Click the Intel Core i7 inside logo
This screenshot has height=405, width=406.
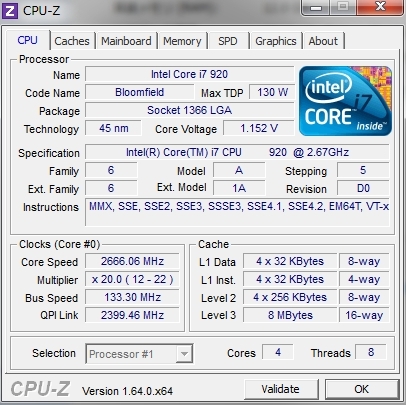click(x=345, y=101)
